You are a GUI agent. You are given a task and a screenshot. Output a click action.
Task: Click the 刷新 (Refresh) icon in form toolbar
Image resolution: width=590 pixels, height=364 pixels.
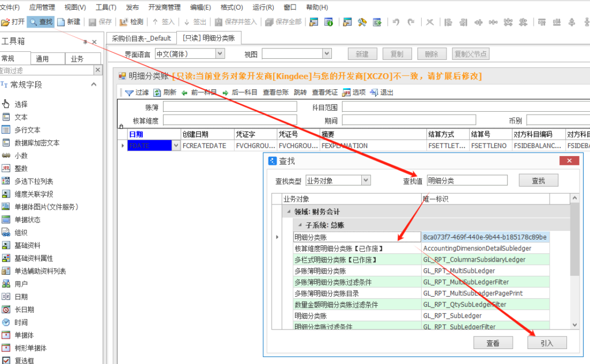pyautogui.click(x=157, y=92)
